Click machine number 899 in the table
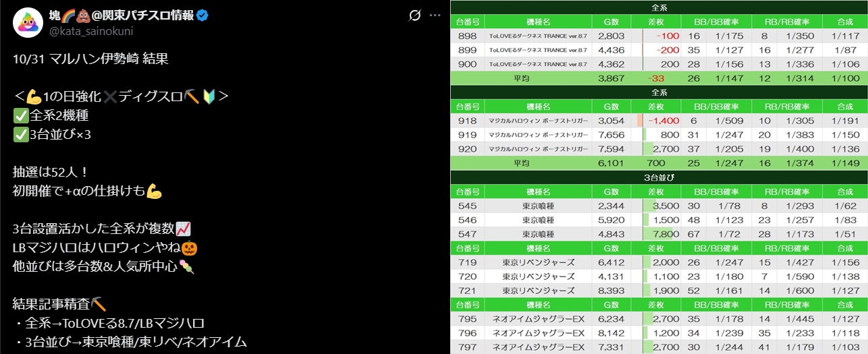The height and width of the screenshot is (354, 868). tap(467, 50)
